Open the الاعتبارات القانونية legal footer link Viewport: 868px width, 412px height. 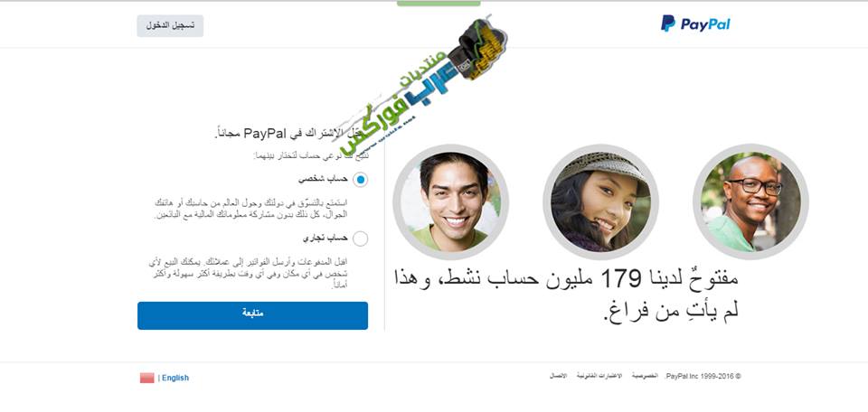click(x=599, y=376)
